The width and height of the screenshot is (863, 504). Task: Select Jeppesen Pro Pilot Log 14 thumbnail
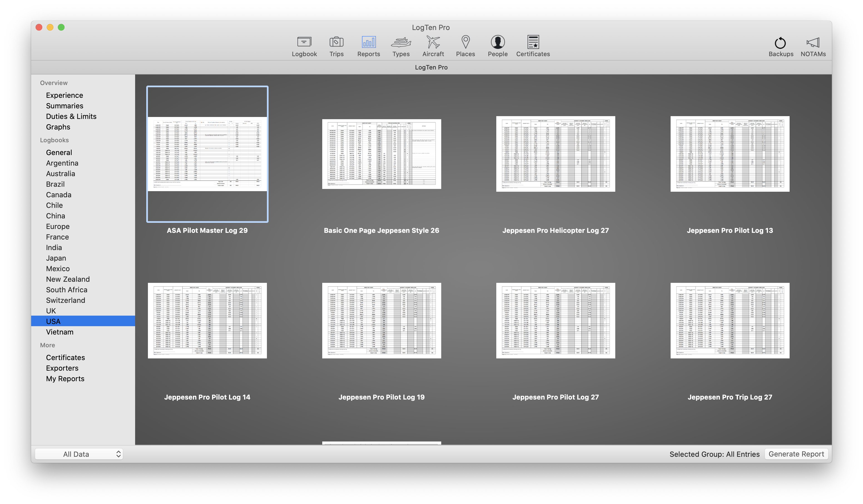point(207,321)
